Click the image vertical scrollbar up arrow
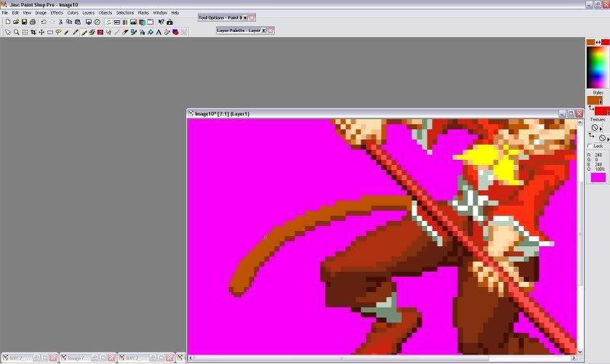610x364 pixels. tap(579, 122)
